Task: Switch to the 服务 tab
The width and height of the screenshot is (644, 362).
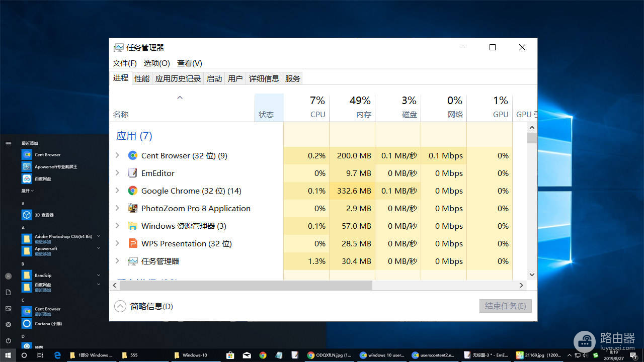Action: tap(293, 78)
